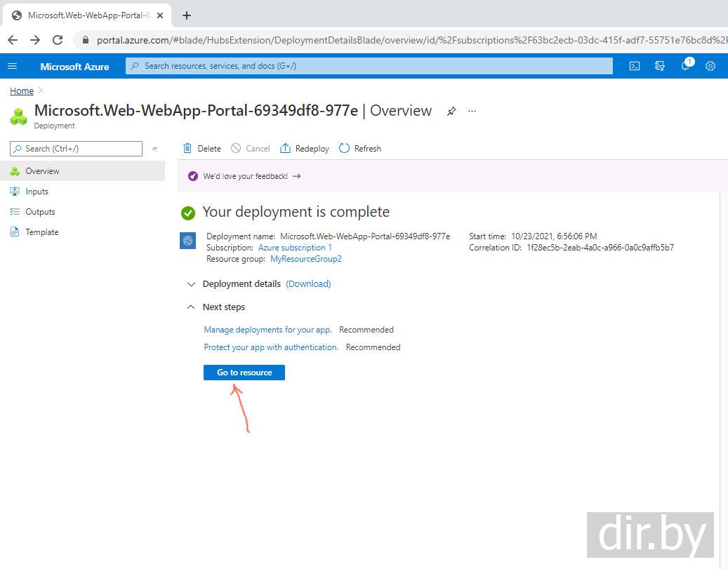Click the Delete trash icon
Image resolution: width=728 pixels, height=569 pixels.
(187, 148)
